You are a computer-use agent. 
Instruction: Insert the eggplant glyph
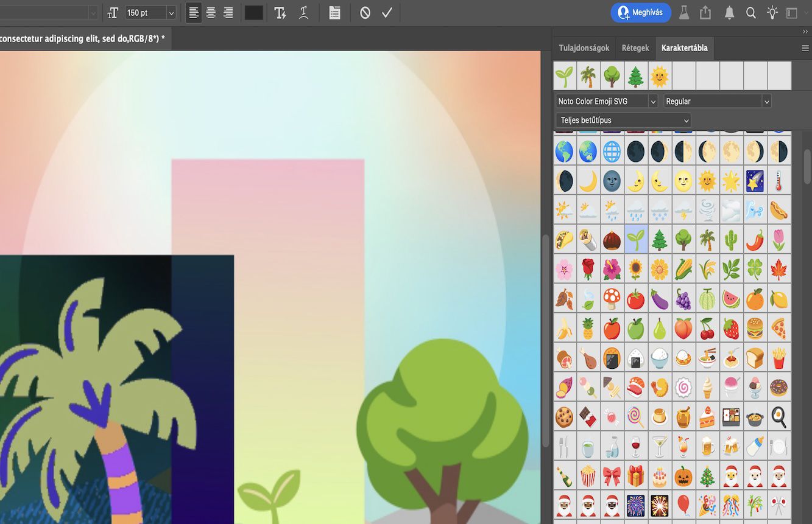pos(660,299)
